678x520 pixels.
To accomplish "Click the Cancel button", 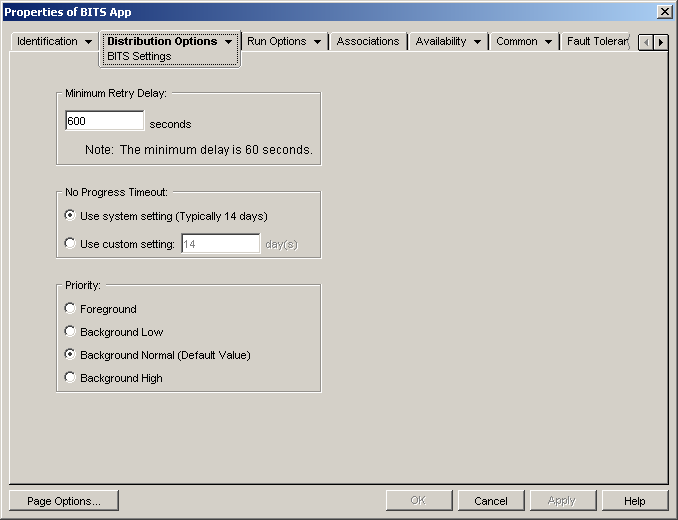I will 491,501.
